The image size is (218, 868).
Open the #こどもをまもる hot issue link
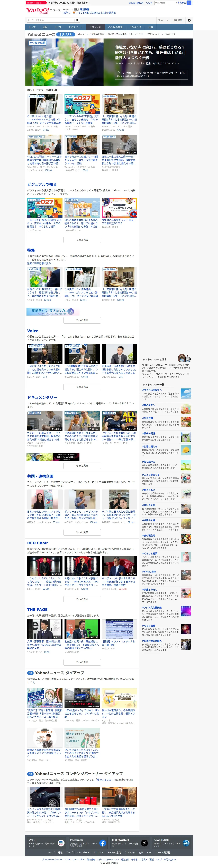click(x=150, y=475)
